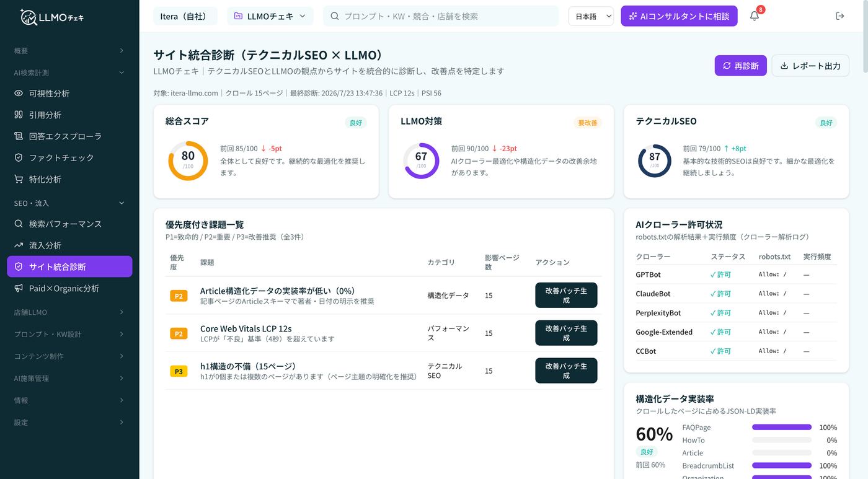Open the 日本語 language dropdown

pyautogui.click(x=591, y=16)
